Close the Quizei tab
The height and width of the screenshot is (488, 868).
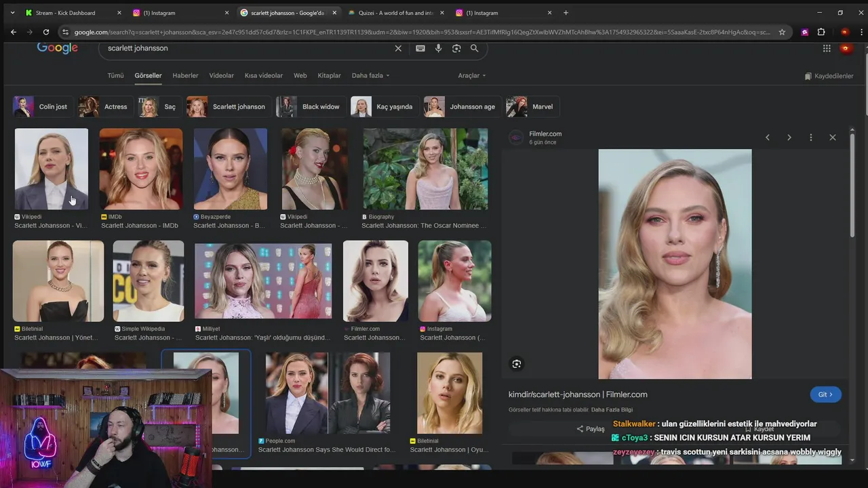coord(442,13)
